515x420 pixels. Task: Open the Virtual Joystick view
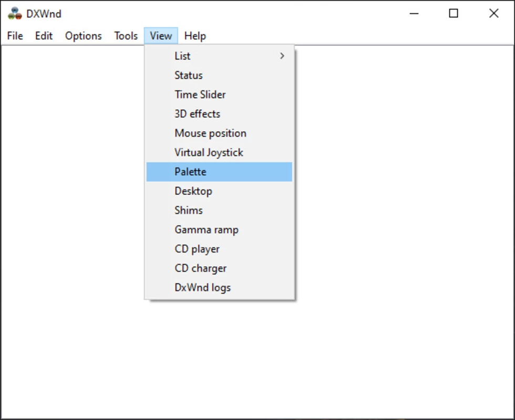coord(219,153)
